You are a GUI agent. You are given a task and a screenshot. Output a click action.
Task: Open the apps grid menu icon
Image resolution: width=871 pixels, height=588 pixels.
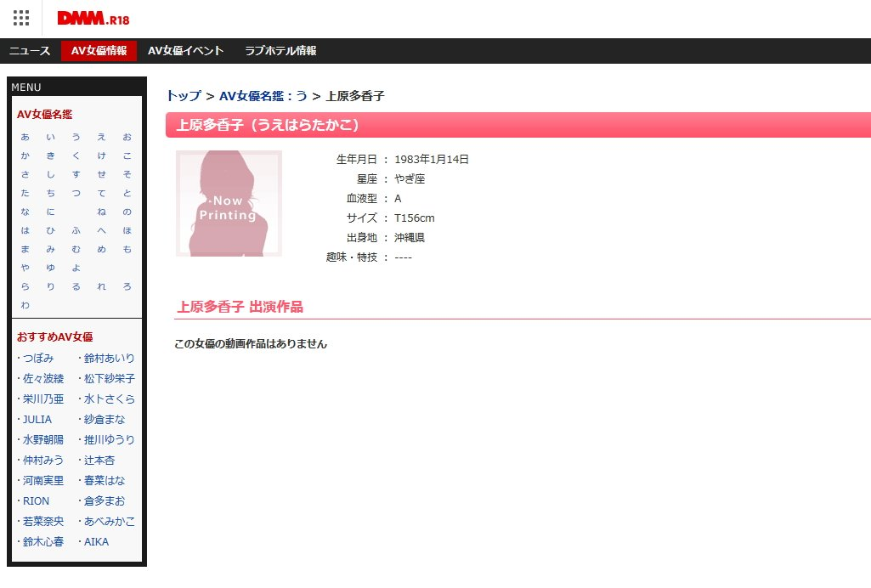point(21,18)
